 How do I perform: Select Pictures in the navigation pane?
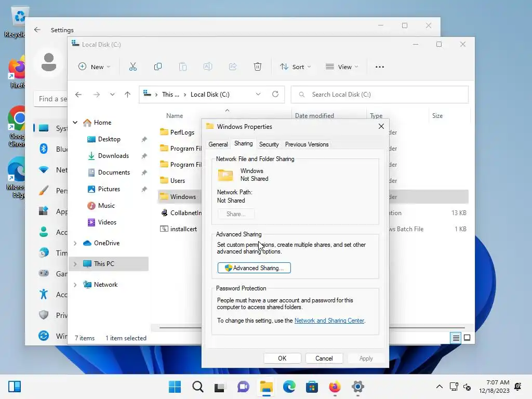(109, 189)
